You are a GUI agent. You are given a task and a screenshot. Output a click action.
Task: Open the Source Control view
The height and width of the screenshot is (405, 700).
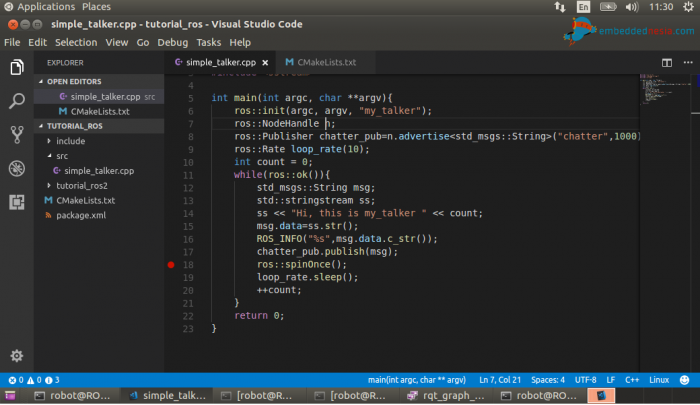(x=17, y=134)
